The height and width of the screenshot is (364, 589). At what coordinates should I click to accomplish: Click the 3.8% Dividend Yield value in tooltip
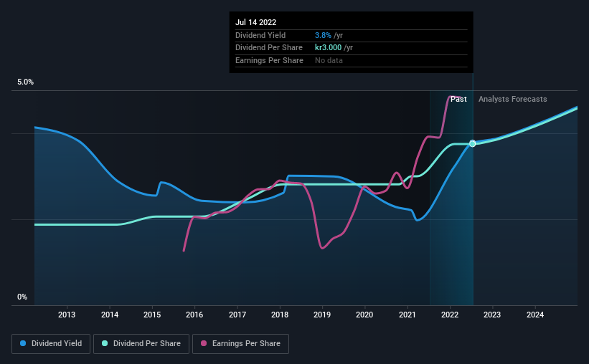[x=323, y=35]
